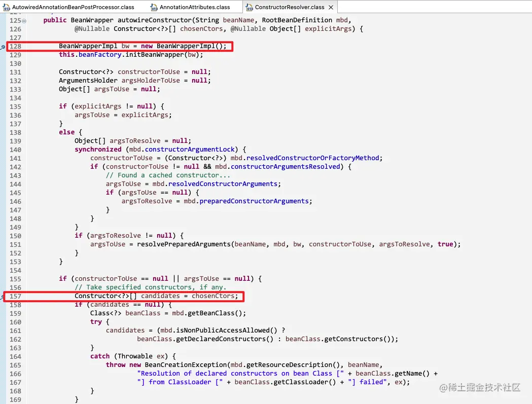
Task: Click preparedConstructorArguments on line 146
Action: point(254,201)
